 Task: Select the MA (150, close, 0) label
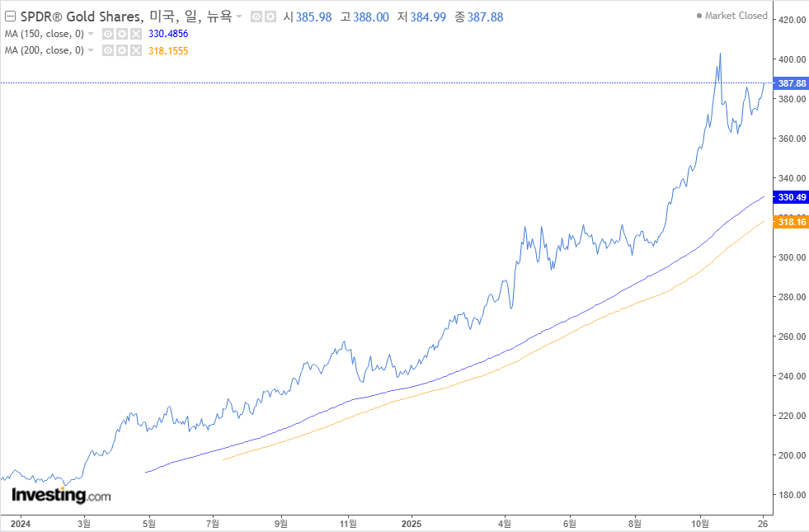coord(45,34)
